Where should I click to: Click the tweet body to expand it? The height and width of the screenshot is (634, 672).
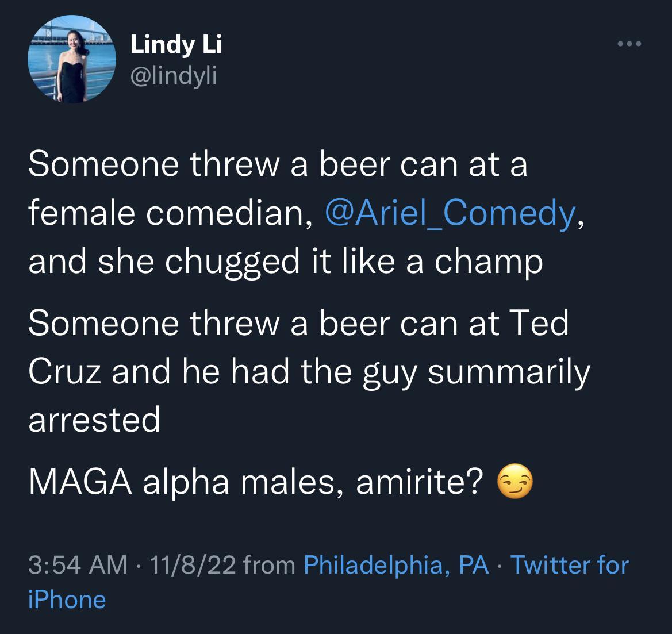click(287, 322)
